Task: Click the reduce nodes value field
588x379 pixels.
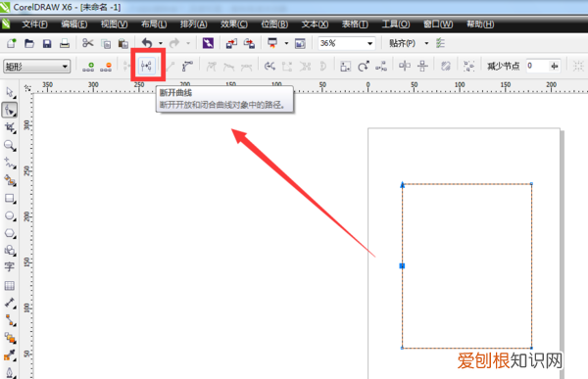Action: pos(537,66)
